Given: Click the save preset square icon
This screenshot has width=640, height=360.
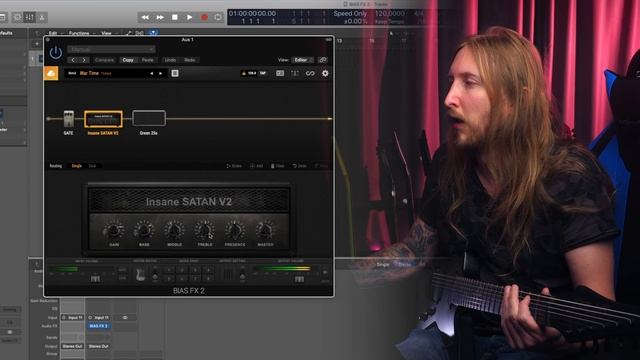Looking at the screenshot, I should tap(175, 73).
